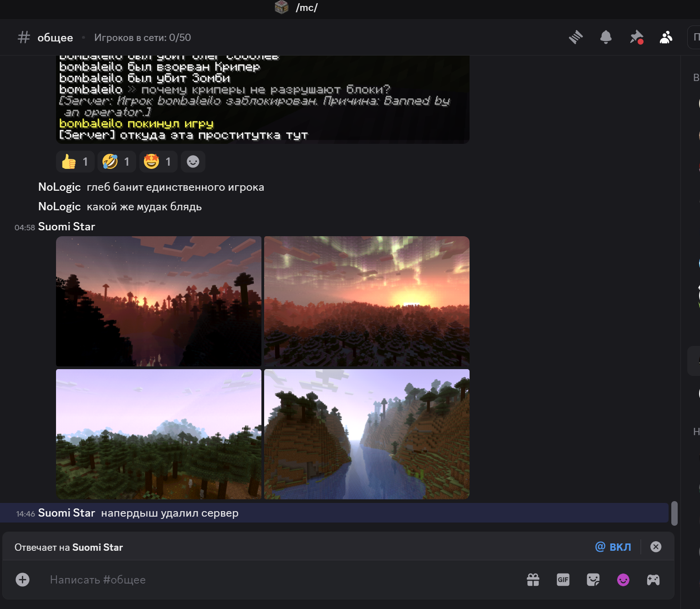Viewport: 700px width, 609px height.
Task: Open the Threads icon in channel header
Action: [576, 37]
